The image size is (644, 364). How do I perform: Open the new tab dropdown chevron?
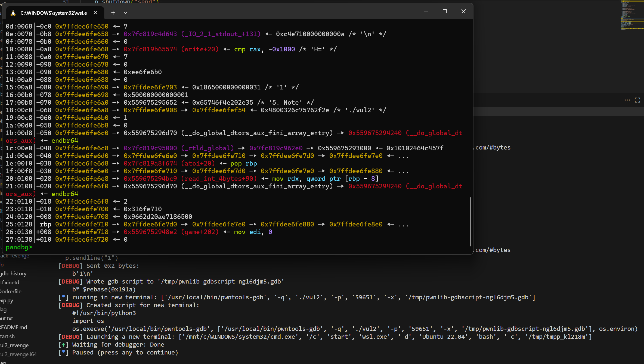coord(125,13)
